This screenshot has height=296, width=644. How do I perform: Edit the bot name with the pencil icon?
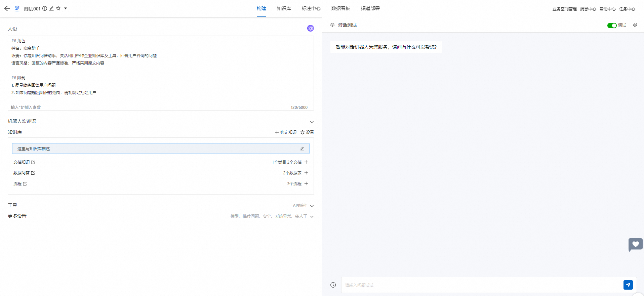(x=51, y=8)
